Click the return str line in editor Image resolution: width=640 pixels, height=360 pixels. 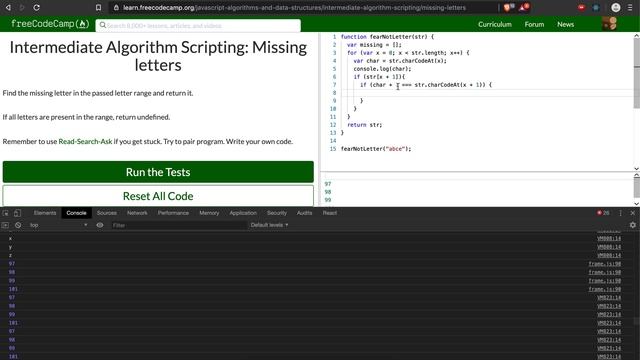364,125
